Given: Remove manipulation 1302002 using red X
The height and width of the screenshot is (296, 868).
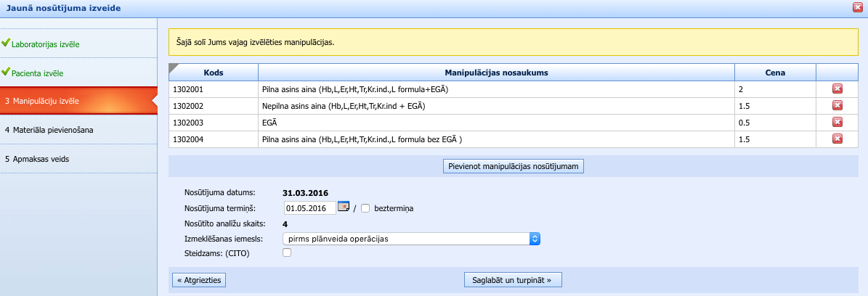Looking at the screenshot, I should pos(837,105).
